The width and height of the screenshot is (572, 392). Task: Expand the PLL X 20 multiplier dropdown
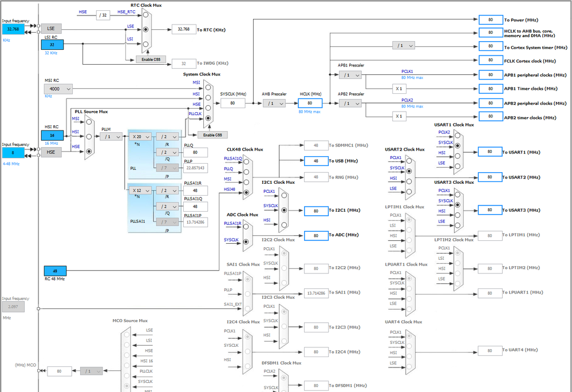[140, 137]
